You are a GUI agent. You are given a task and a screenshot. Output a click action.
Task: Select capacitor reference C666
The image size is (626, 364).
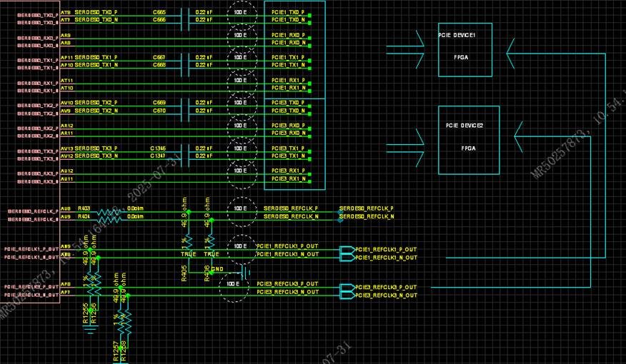pos(159,19)
